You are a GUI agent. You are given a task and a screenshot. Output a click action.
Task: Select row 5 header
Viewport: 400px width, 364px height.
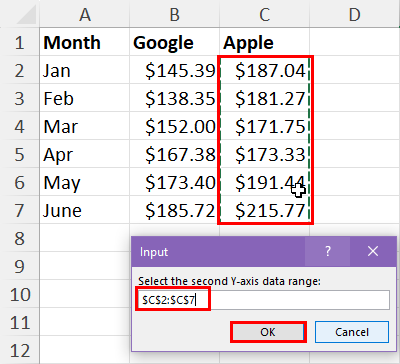click(x=20, y=155)
